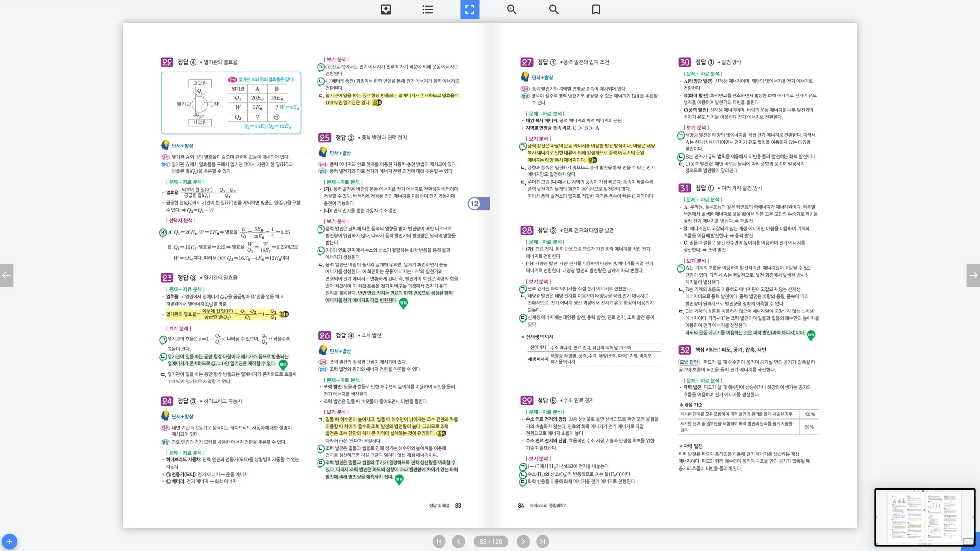Jump to the last page
Image resolution: width=980 pixels, height=551 pixels.
pyautogui.click(x=542, y=541)
